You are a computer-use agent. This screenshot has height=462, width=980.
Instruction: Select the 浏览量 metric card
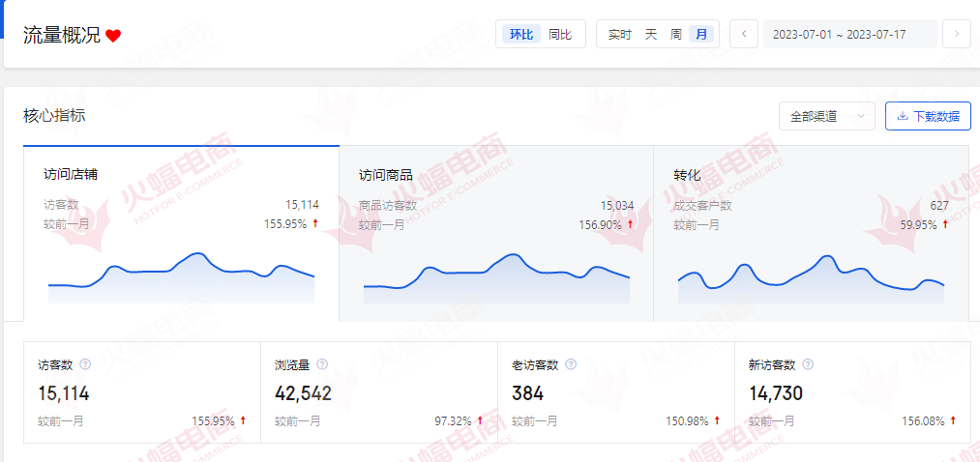pos(378,391)
